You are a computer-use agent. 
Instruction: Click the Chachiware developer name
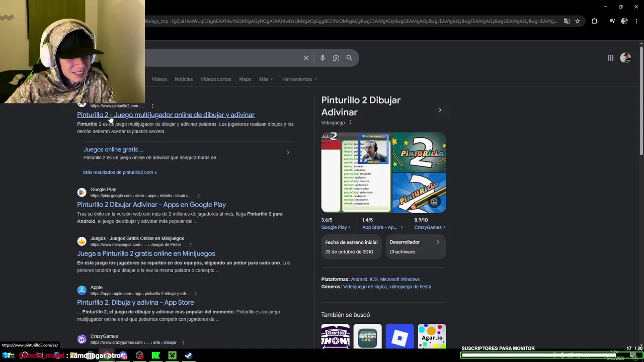coord(402,252)
